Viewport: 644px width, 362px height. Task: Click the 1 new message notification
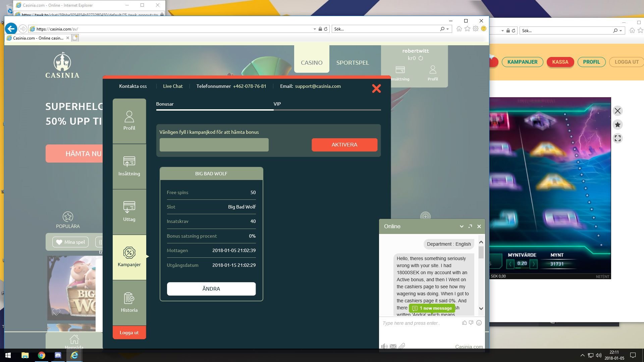pyautogui.click(x=432, y=308)
